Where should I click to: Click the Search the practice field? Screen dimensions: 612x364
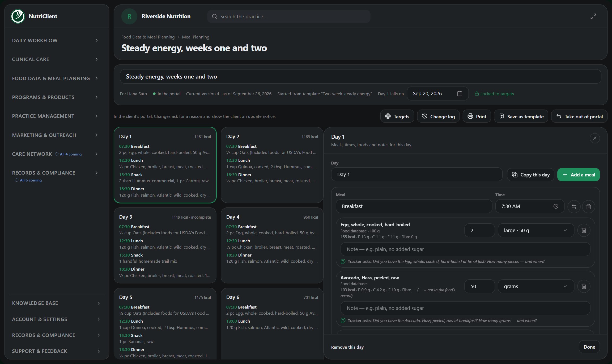pyautogui.click(x=289, y=16)
